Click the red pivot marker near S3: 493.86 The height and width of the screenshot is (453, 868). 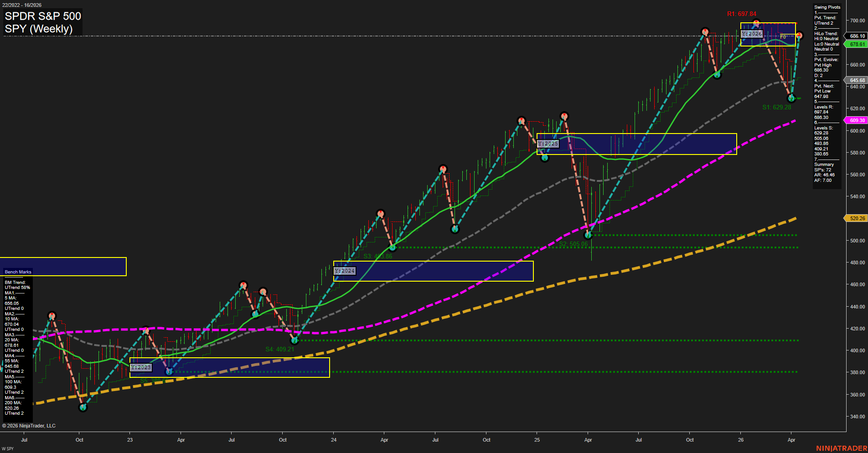coord(380,213)
